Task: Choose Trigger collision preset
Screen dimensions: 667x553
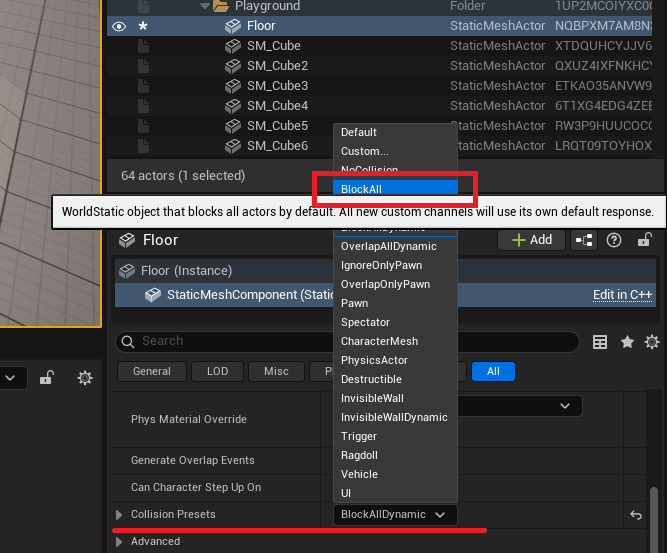Action: (395, 436)
